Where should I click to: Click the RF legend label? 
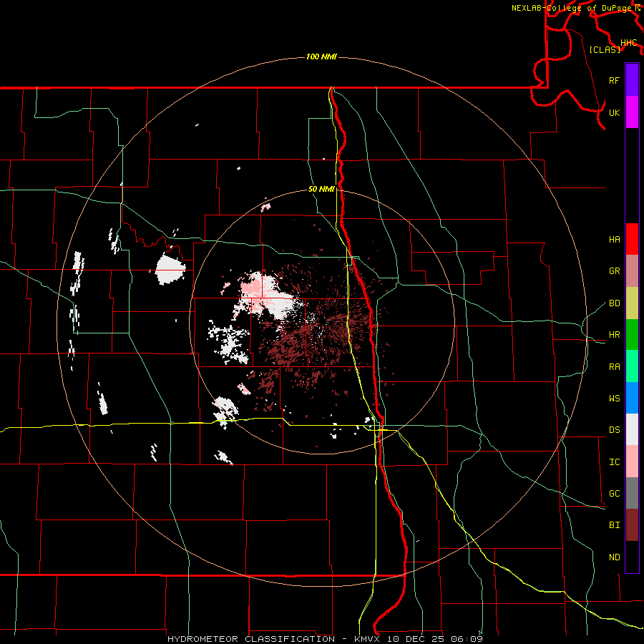[x=615, y=80]
